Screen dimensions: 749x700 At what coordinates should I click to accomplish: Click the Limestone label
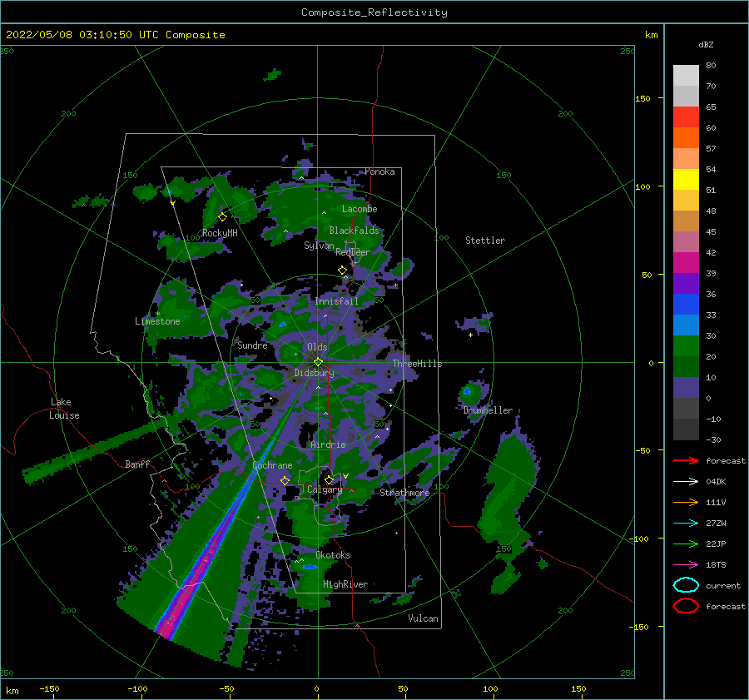[x=157, y=321]
